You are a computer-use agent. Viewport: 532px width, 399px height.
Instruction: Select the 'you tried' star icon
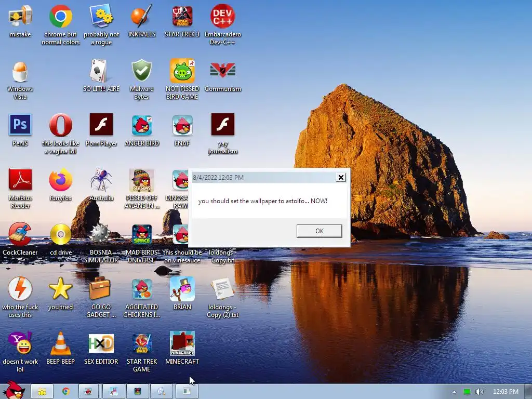click(x=60, y=294)
